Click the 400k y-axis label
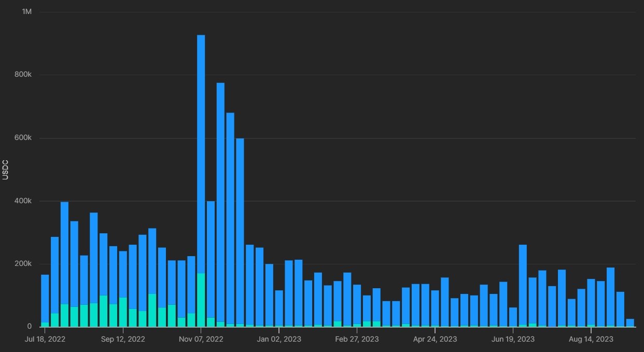This screenshot has height=352, width=644. coord(23,201)
